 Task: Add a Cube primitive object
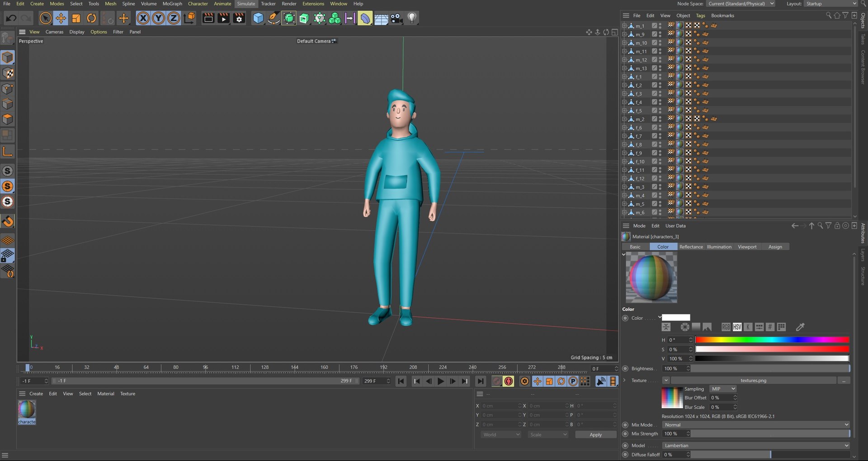258,19
